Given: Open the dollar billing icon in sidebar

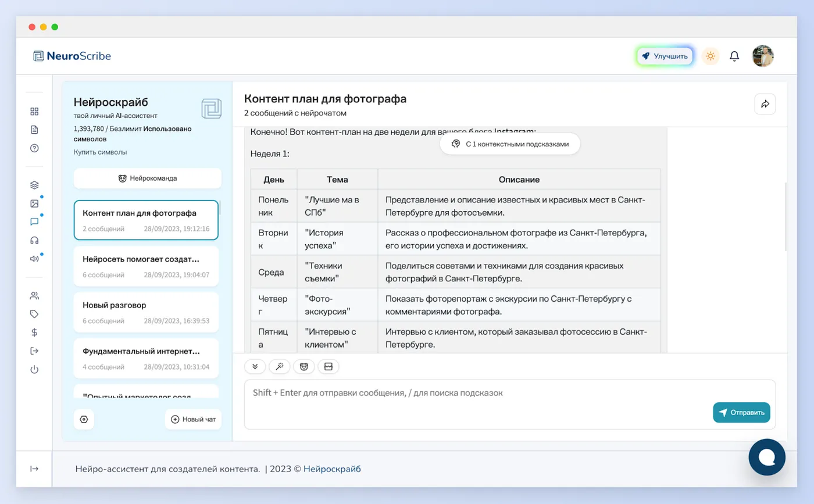Looking at the screenshot, I should (x=34, y=333).
